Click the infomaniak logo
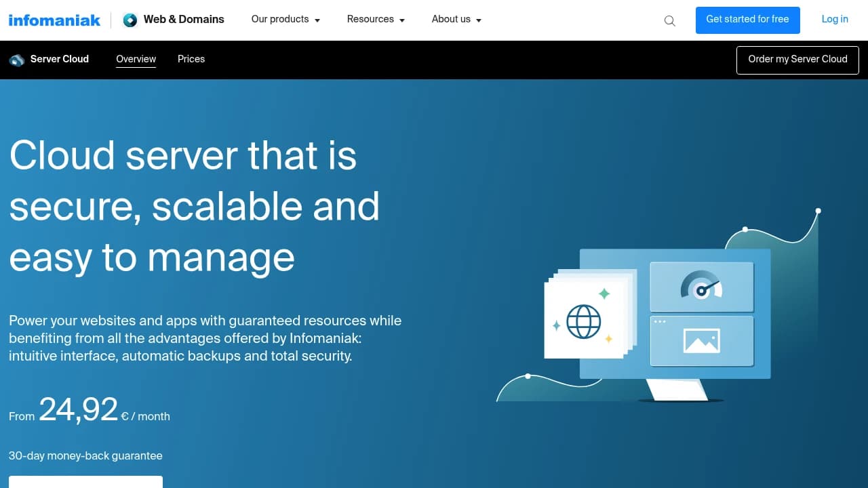This screenshot has width=868, height=488. [x=54, y=20]
